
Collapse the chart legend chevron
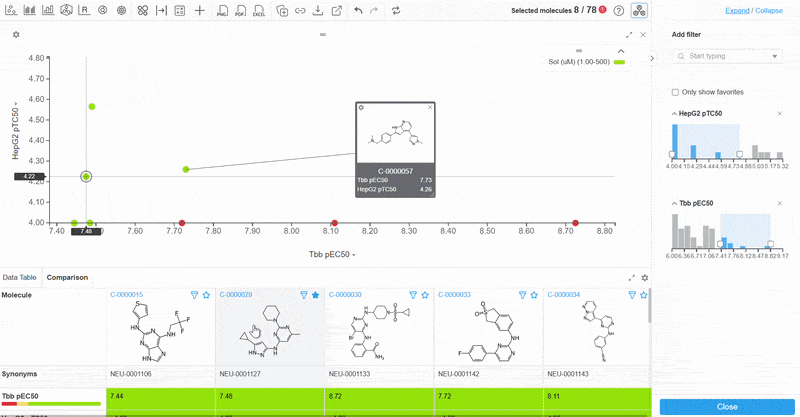(x=621, y=51)
